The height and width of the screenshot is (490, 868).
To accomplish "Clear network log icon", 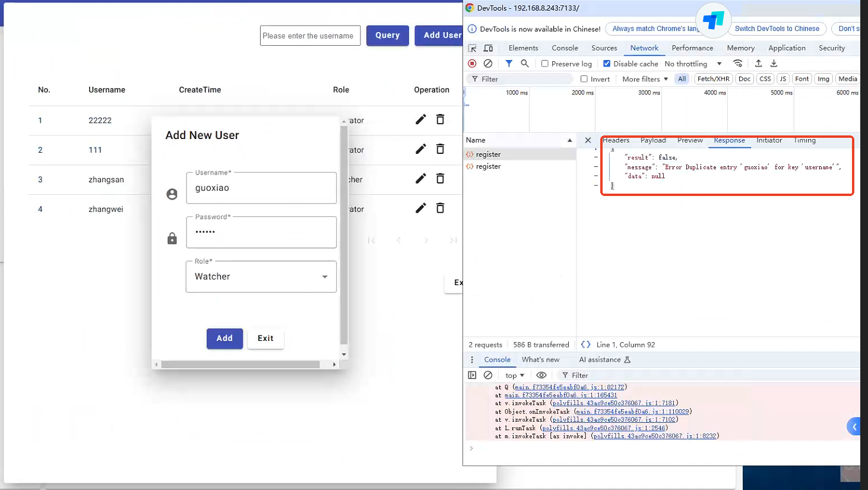I will click(487, 64).
